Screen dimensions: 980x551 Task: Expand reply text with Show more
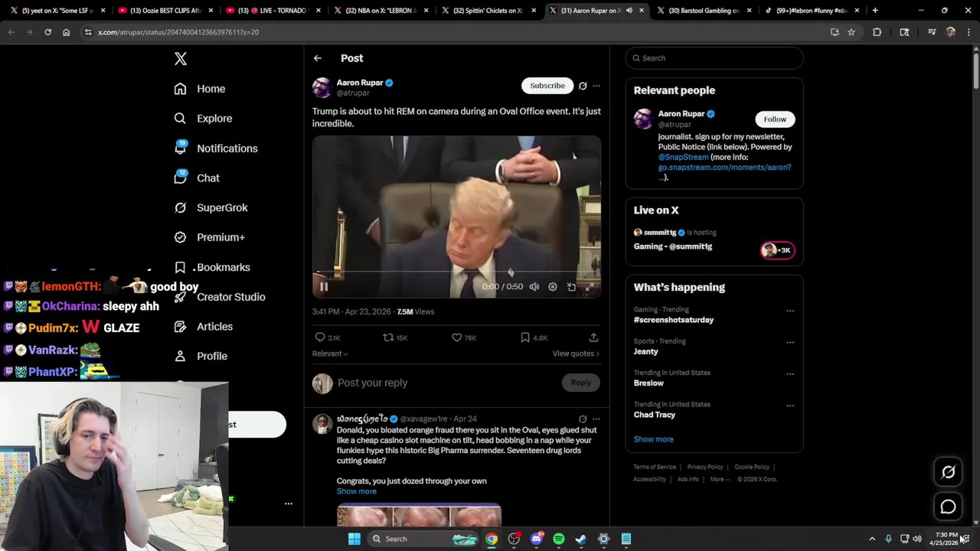coord(356,491)
